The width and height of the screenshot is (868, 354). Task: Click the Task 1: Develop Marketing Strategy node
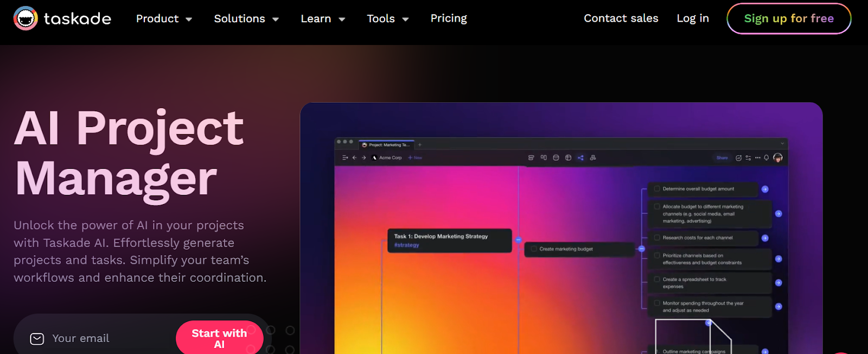[450, 241]
